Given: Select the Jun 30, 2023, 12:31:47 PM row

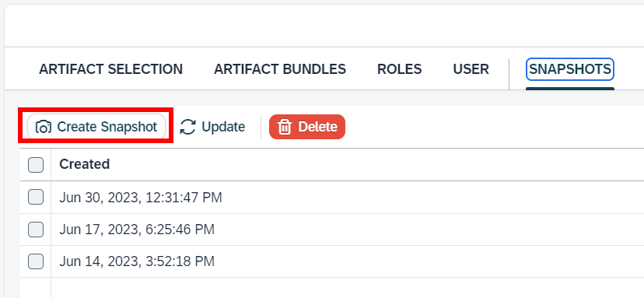Looking at the screenshot, I should pyautogui.click(x=332, y=198).
